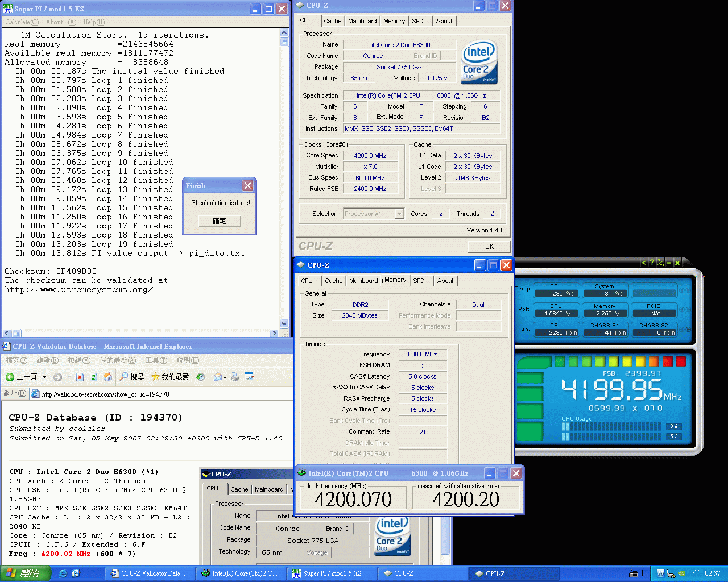Click the Core Speed 4200.0 MHz value in CPU-Z
Viewport: 728px width, 582px height.
coord(370,156)
